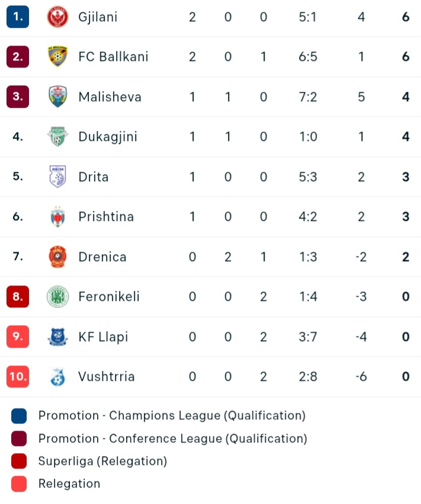Select the light red Relegation legend swatch
The image size is (421, 504).
(x=19, y=484)
